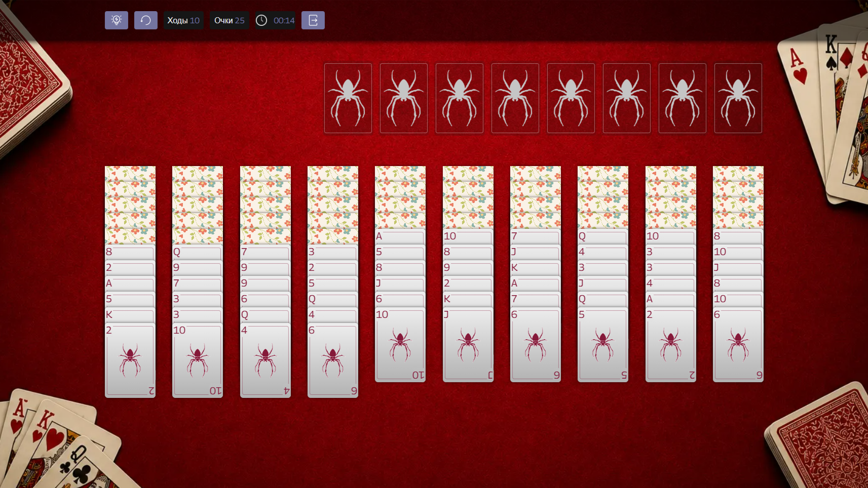Click the A card atop fifth column

tap(400, 236)
